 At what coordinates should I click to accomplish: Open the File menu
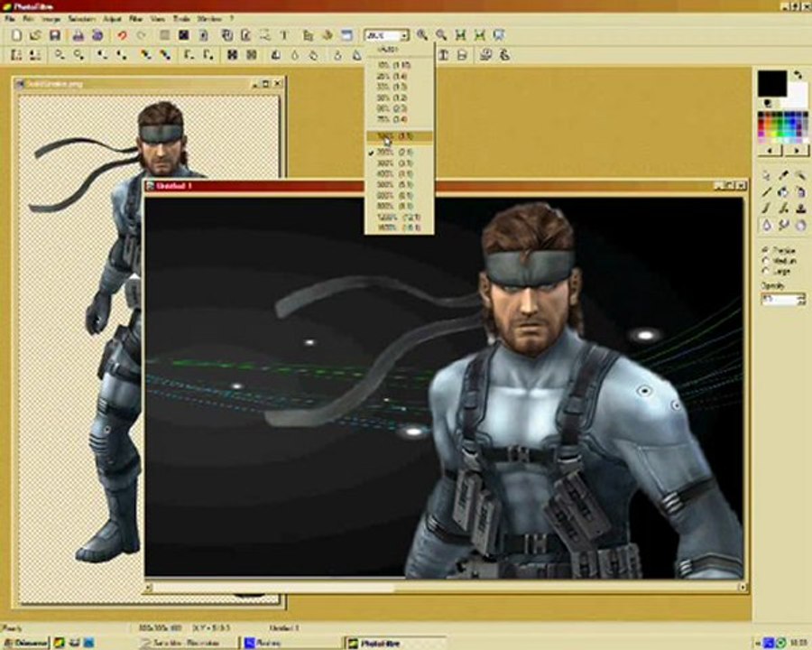pyautogui.click(x=10, y=19)
